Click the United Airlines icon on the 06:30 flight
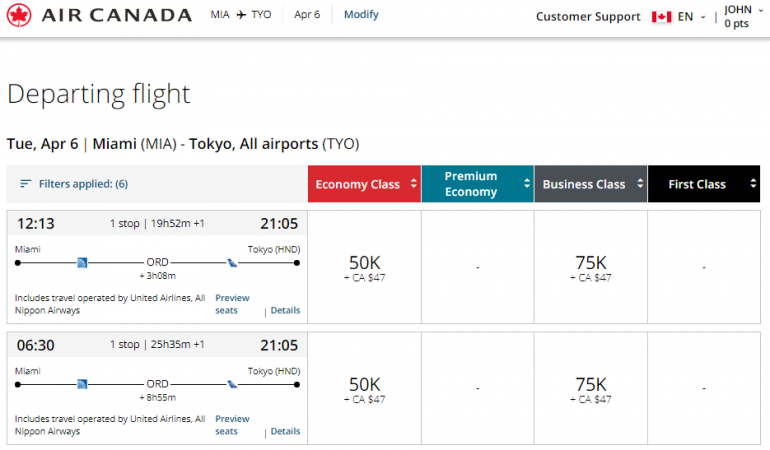 [83, 384]
